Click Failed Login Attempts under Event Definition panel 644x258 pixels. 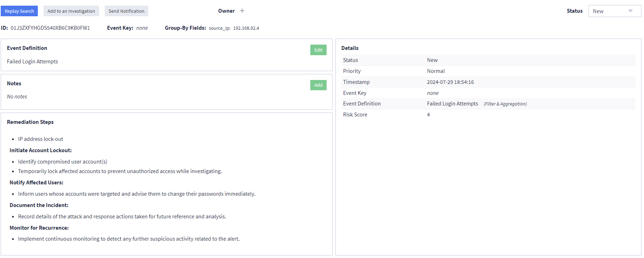point(33,62)
